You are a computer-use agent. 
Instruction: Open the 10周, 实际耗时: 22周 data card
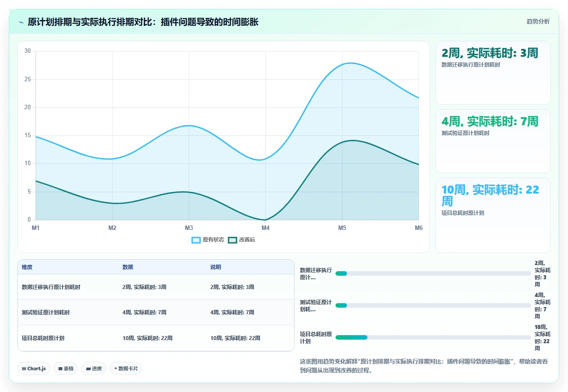pos(493,215)
